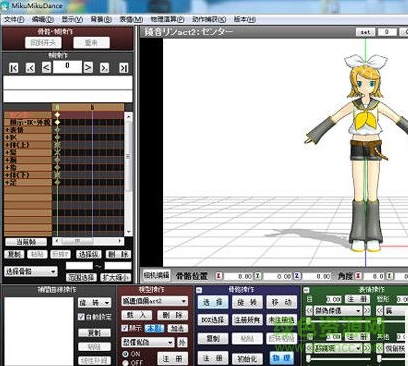Viewport: 408px width, 366px height.
Task: Click the bone position Z axis icon
Action: [x=297, y=276]
